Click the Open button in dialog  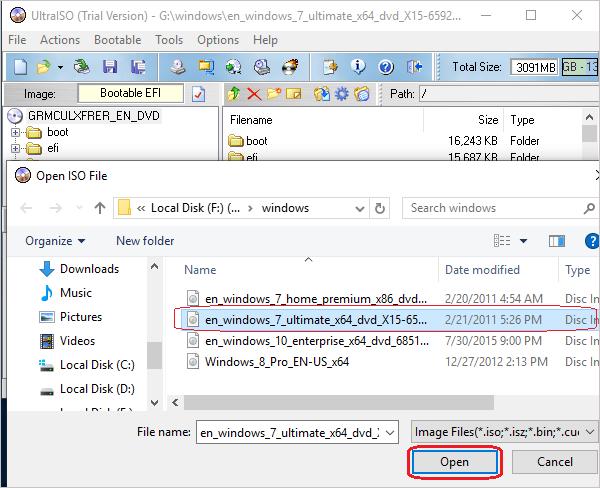point(454,462)
